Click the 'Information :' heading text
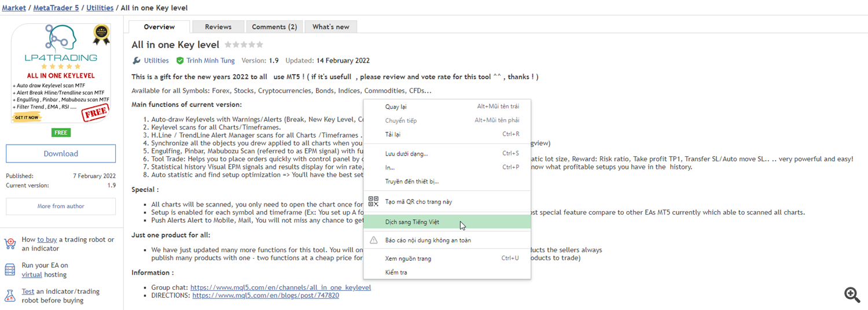This screenshot has width=868, height=310. [x=153, y=272]
